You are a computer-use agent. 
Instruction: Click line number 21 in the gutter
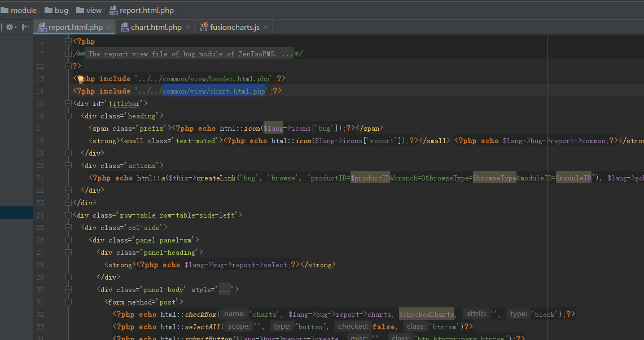pos(40,178)
